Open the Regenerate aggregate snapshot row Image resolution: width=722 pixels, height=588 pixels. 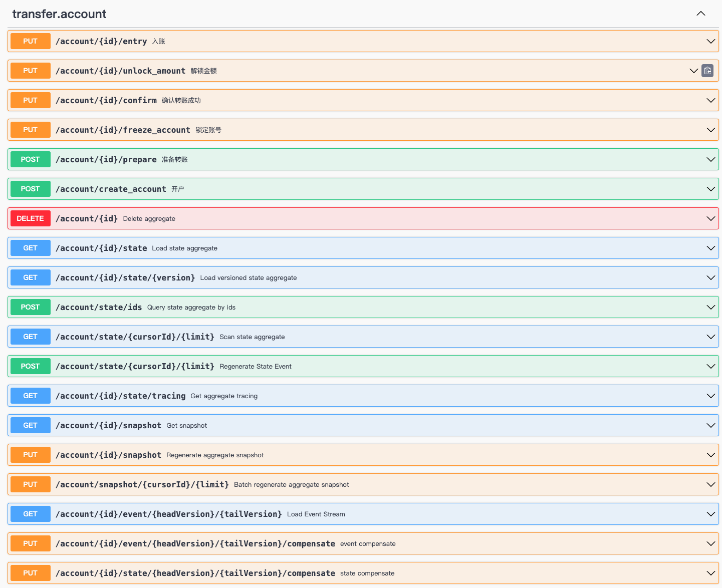point(215,455)
